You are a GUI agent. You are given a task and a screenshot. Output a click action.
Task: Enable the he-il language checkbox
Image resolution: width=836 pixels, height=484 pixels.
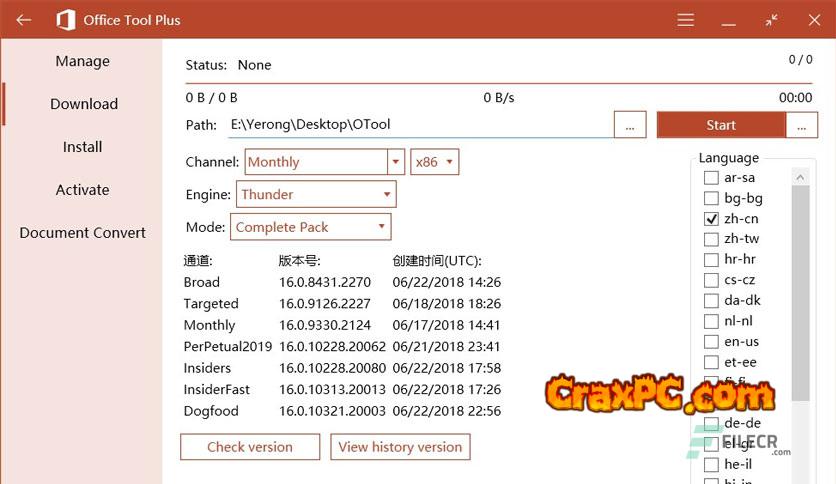pos(711,464)
